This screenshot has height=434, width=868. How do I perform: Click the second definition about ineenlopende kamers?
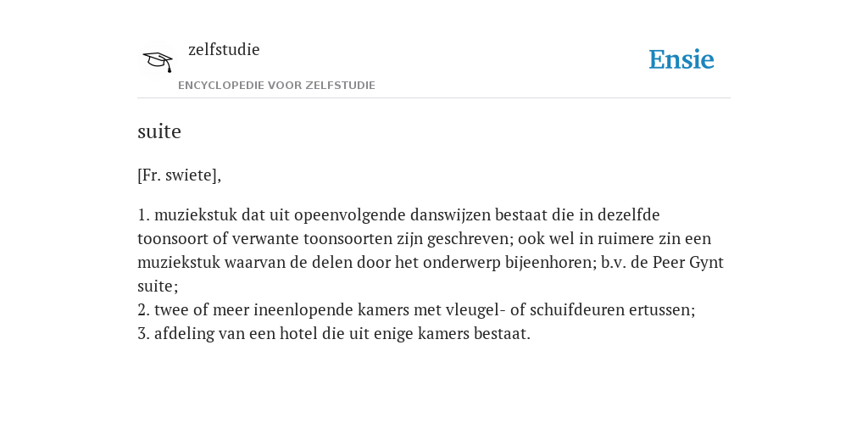click(x=416, y=310)
